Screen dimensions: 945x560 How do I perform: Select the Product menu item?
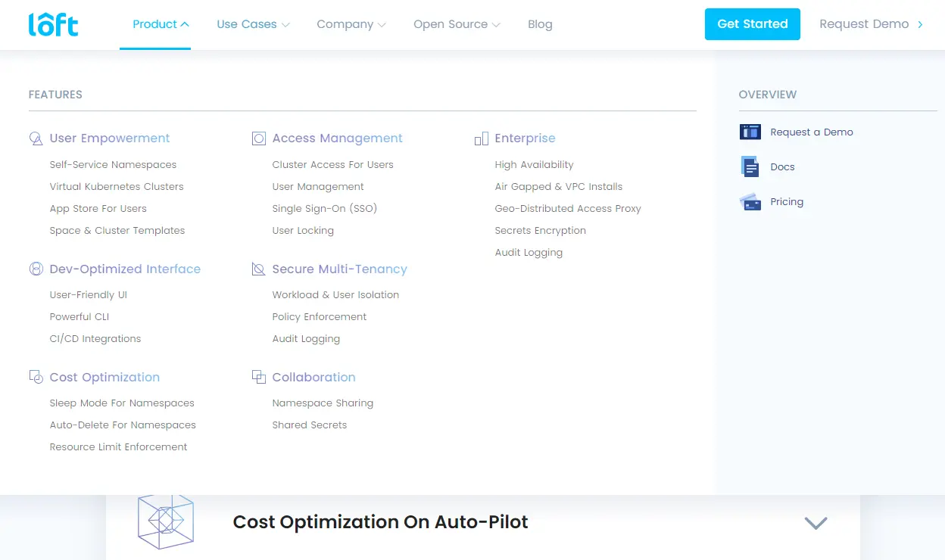(154, 23)
